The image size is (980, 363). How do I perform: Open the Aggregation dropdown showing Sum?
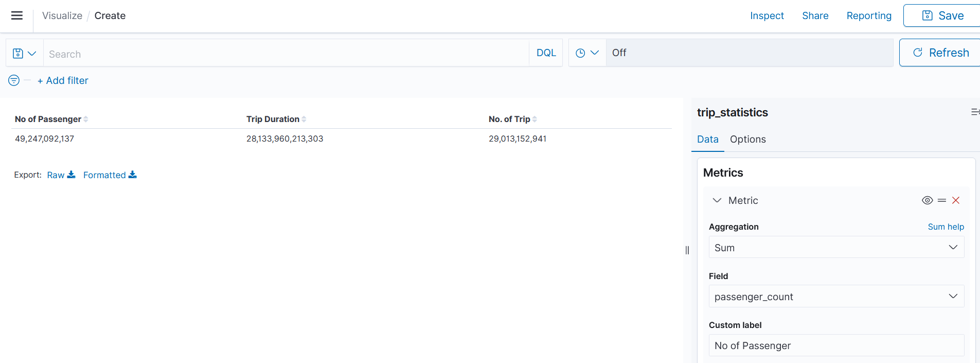(x=836, y=248)
